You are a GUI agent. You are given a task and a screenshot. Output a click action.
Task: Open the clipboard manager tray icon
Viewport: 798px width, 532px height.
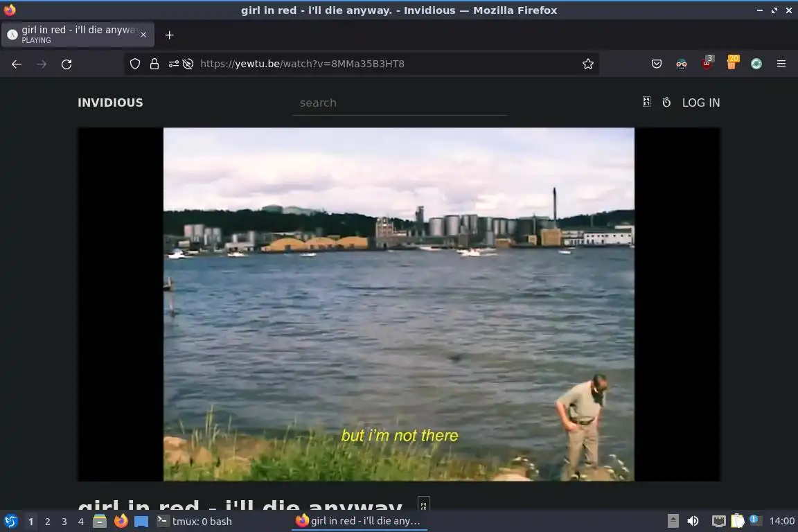tap(737, 521)
